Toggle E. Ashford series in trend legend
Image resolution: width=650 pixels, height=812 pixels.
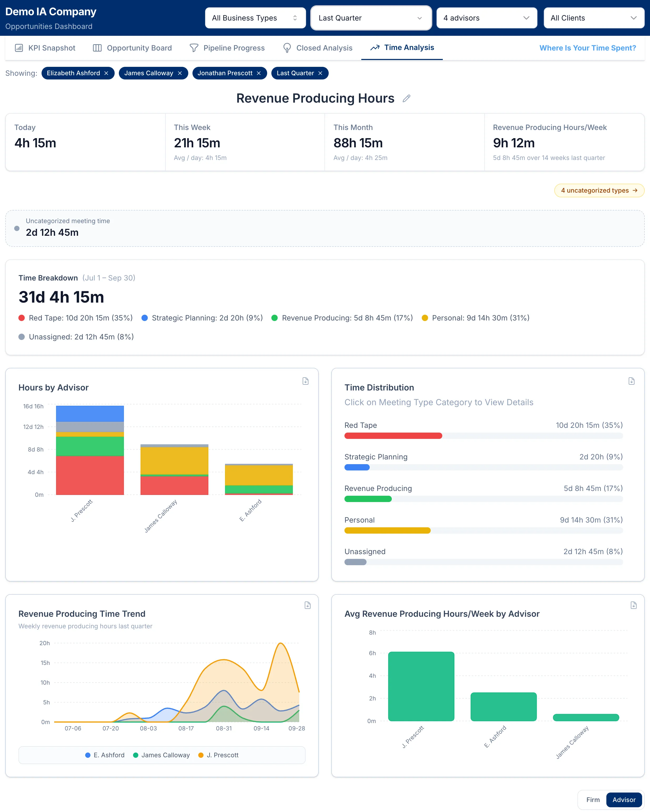[105, 755]
